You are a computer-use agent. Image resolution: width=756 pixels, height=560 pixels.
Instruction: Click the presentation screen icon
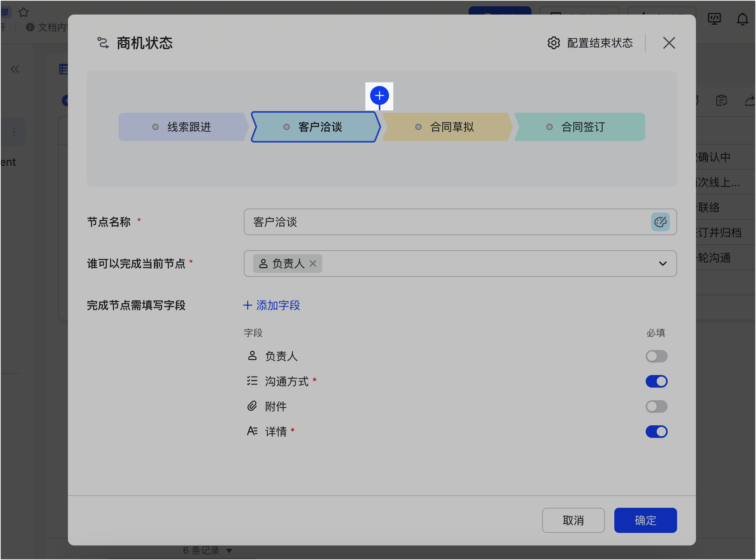(x=714, y=19)
